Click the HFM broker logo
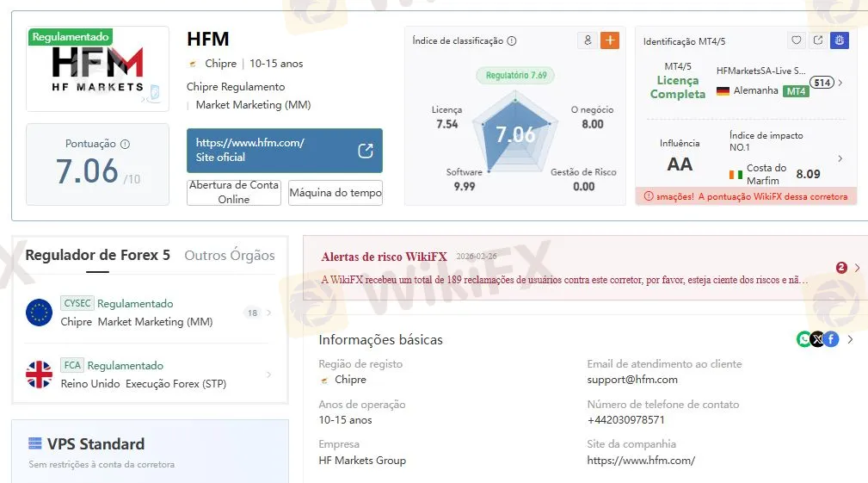This screenshot has width=868, height=483. tap(97, 69)
